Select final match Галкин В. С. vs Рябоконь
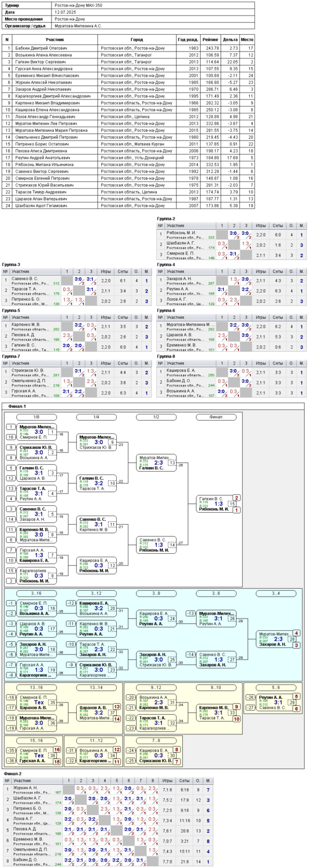Viewport: 310px width, 868px height. tap(212, 504)
